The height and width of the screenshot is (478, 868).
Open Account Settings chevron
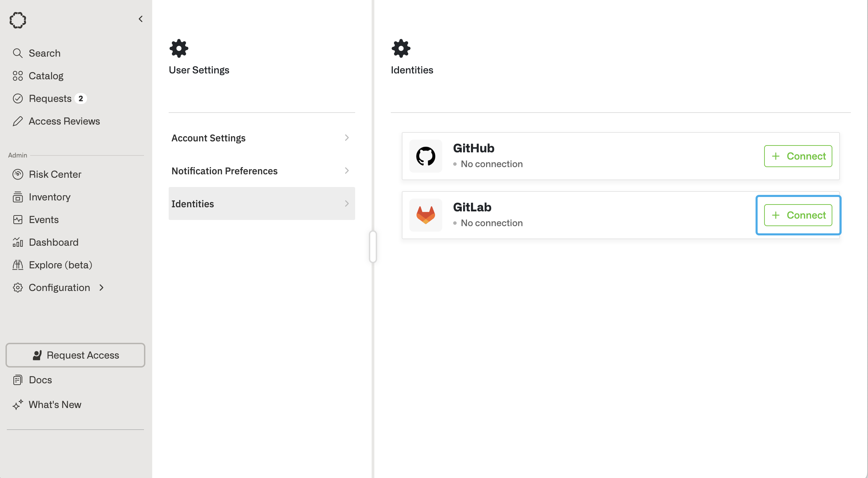tap(347, 138)
